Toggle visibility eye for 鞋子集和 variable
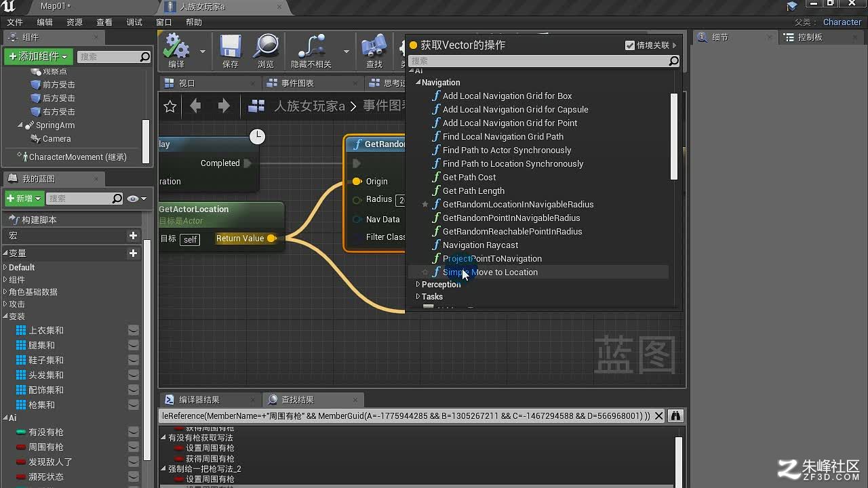 coord(134,360)
